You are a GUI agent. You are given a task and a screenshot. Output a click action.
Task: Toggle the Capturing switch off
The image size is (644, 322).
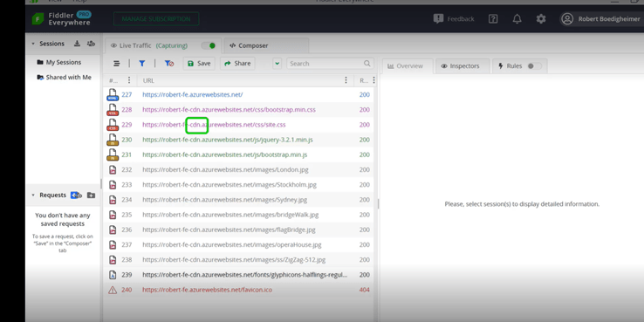click(209, 45)
